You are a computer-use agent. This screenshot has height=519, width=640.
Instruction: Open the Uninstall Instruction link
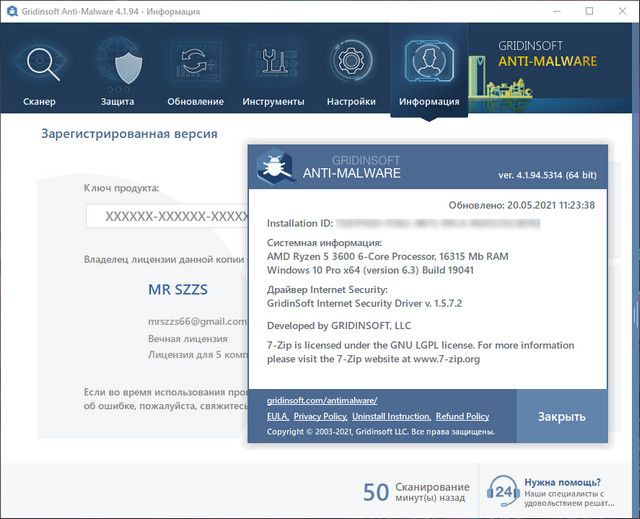(x=392, y=416)
